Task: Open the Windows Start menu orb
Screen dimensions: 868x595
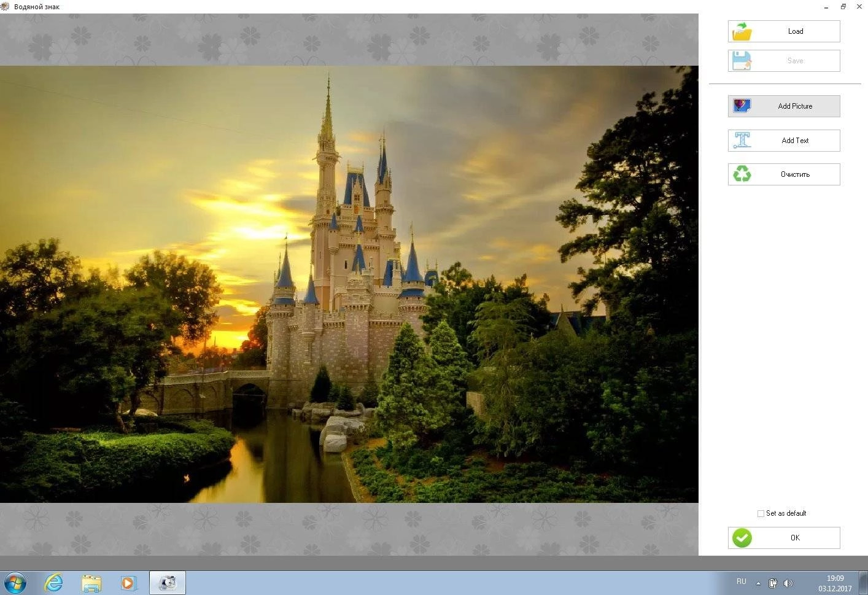Action: click(x=15, y=583)
